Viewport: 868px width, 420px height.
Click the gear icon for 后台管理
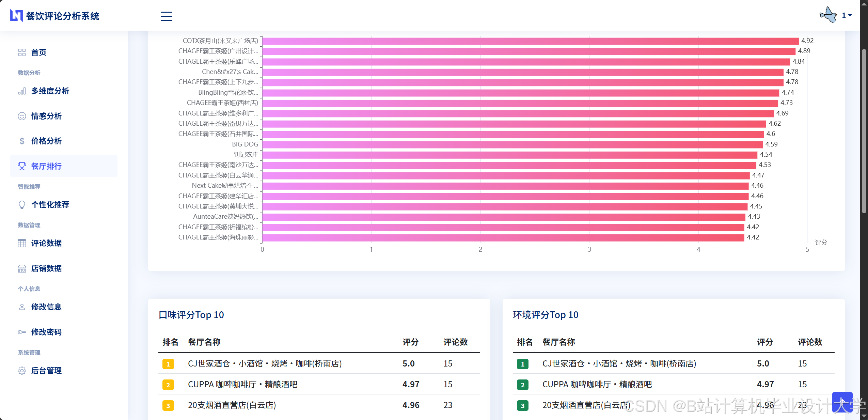click(x=22, y=371)
